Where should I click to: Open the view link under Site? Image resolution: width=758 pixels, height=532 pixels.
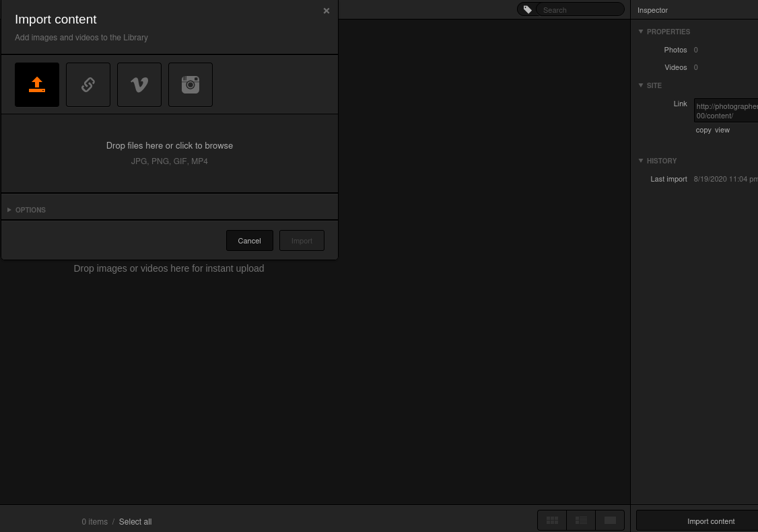click(722, 130)
